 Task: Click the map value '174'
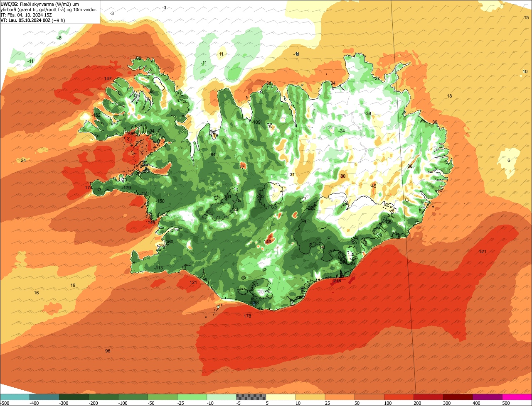click(89, 188)
